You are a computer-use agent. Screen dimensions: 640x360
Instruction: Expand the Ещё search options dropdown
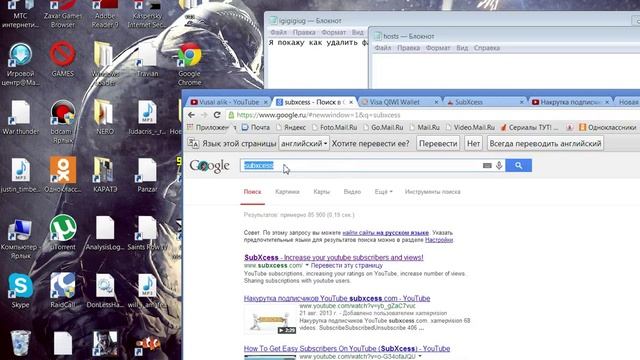click(x=383, y=191)
